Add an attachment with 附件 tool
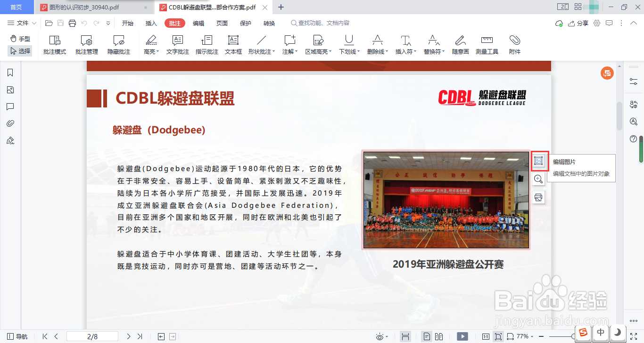Image resolution: width=644 pixels, height=343 pixels. pyautogui.click(x=515, y=45)
